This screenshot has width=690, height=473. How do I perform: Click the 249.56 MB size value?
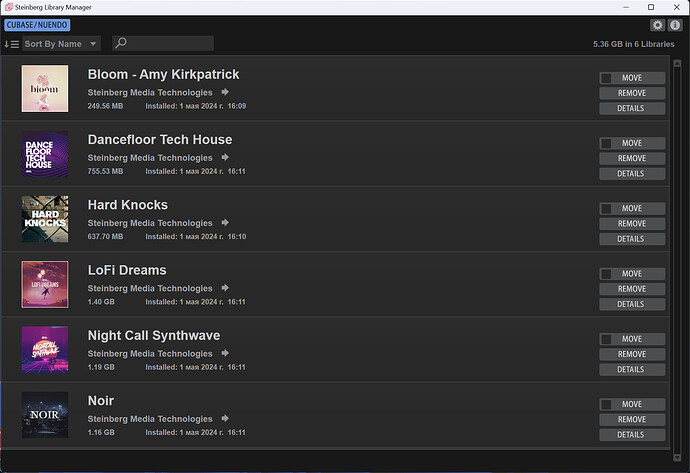[x=105, y=106]
